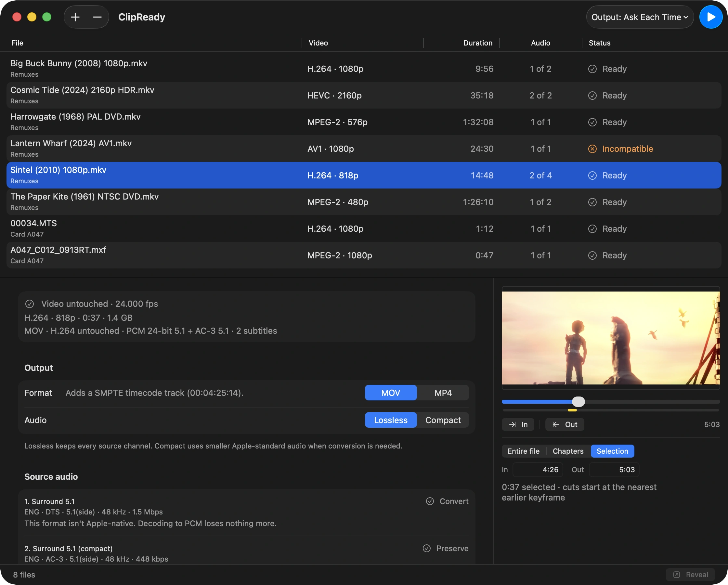Screen dimensions: 728x585
Task: Click the Out time field showing 5:03
Action: pos(614,470)
